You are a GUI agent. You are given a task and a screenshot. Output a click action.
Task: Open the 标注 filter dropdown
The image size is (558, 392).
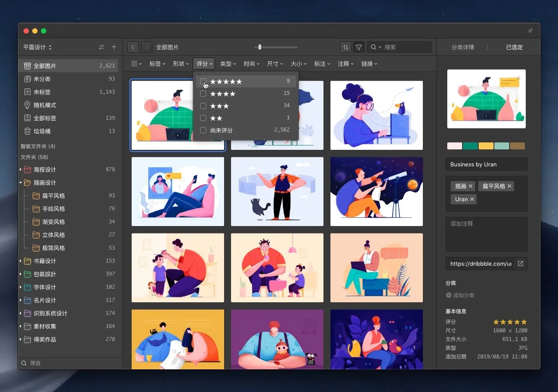(322, 64)
